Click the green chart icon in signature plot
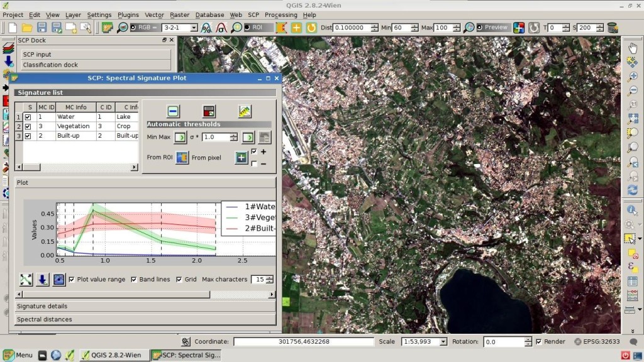Image resolution: width=644 pixels, height=362 pixels. coord(245,111)
